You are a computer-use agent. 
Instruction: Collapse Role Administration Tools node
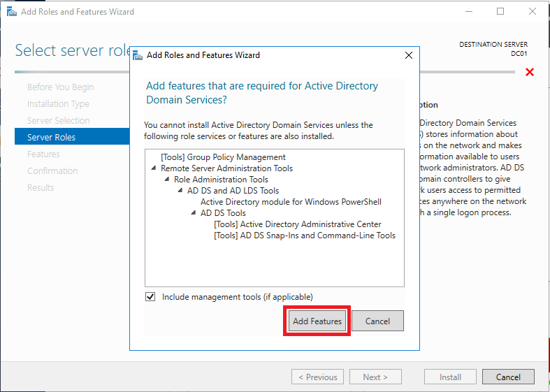click(x=167, y=180)
